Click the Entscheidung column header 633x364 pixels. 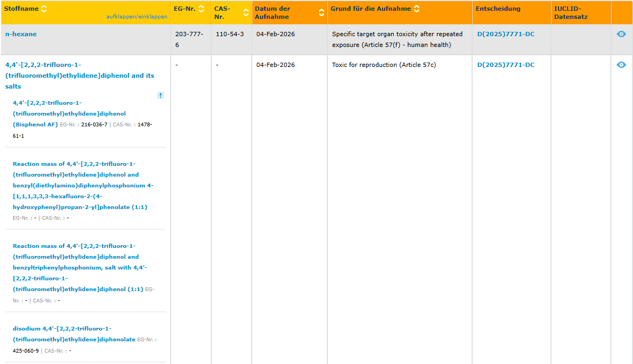pos(498,9)
